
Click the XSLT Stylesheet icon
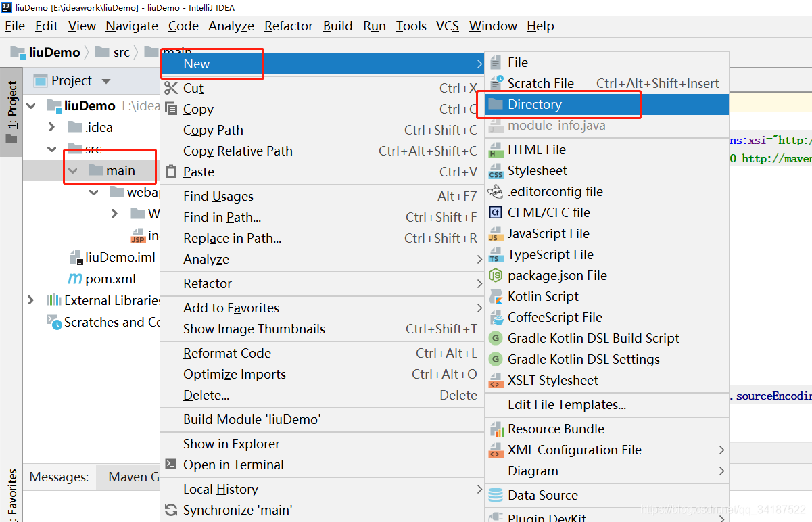click(x=496, y=380)
